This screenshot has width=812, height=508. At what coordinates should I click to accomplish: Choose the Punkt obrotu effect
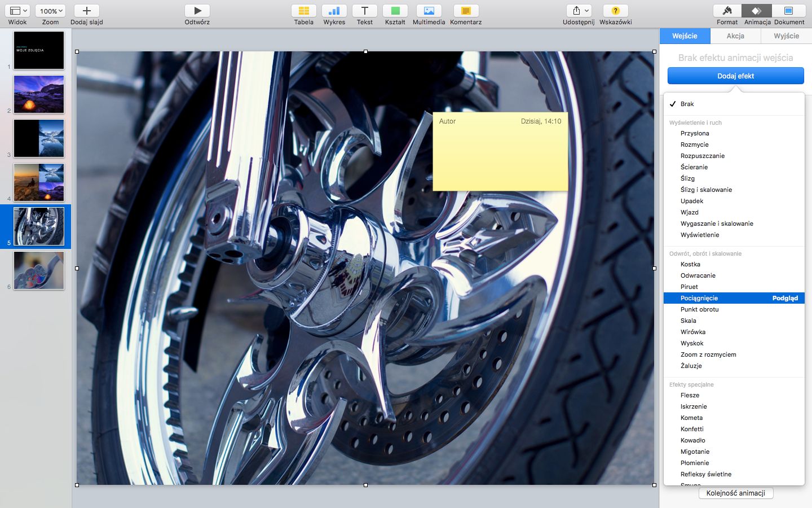(x=734, y=309)
